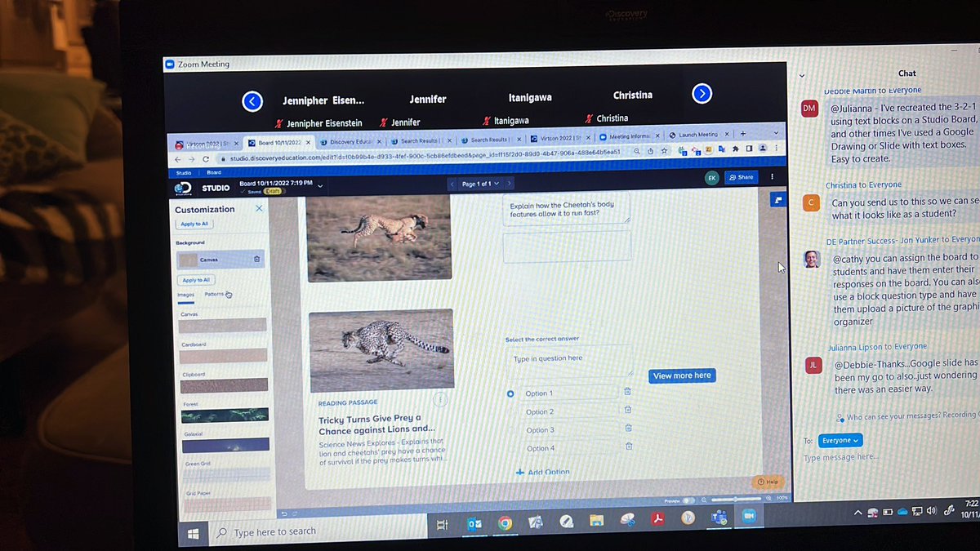Choose the Forest background swatch
Image resolution: width=980 pixels, height=551 pixels.
[225, 415]
